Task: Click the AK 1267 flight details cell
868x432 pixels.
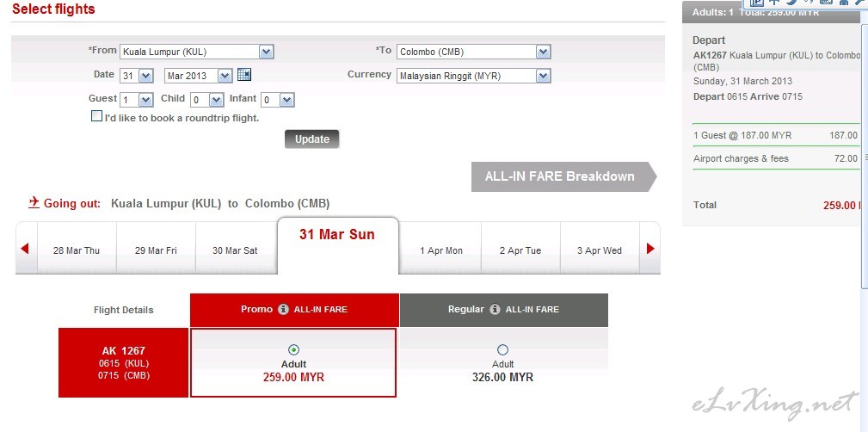Action: pyautogui.click(x=123, y=363)
